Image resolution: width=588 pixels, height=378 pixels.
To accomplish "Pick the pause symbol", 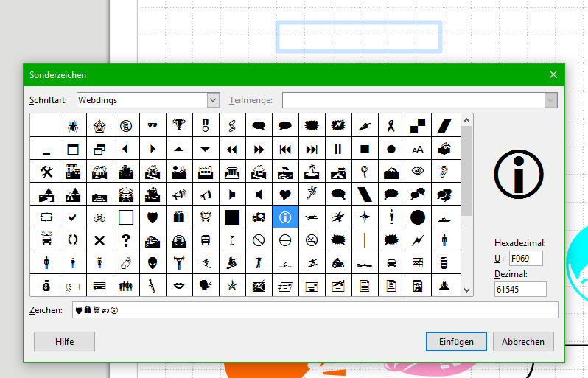I will click(338, 149).
